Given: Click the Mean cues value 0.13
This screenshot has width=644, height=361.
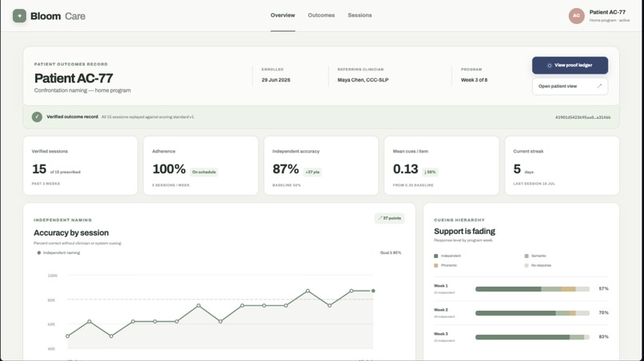Looking at the screenshot, I should coord(405,169).
